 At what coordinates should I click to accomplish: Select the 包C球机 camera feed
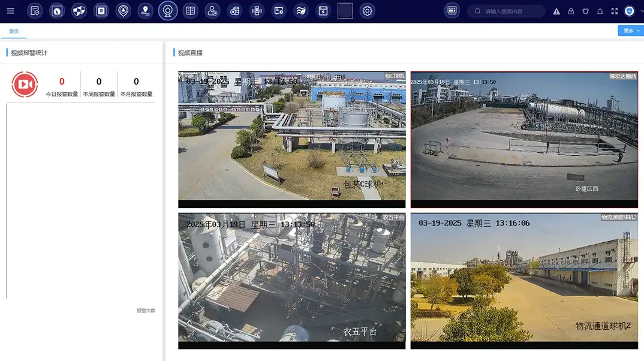coord(291,140)
